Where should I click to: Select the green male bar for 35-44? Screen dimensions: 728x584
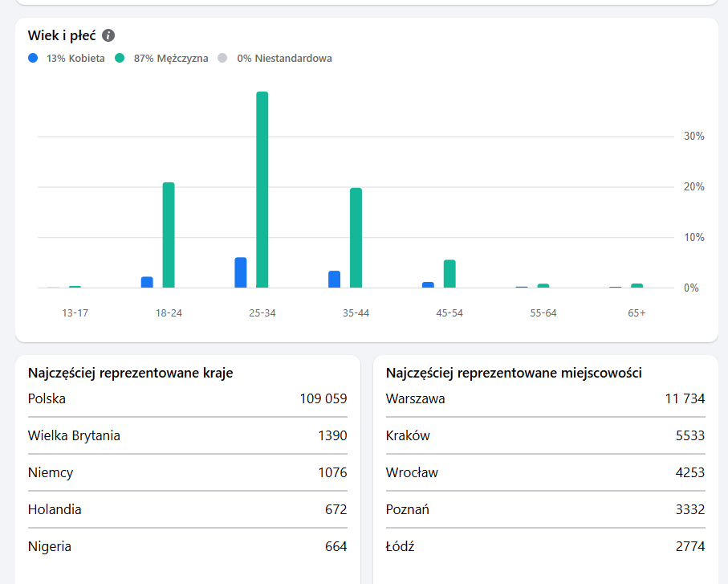point(356,238)
